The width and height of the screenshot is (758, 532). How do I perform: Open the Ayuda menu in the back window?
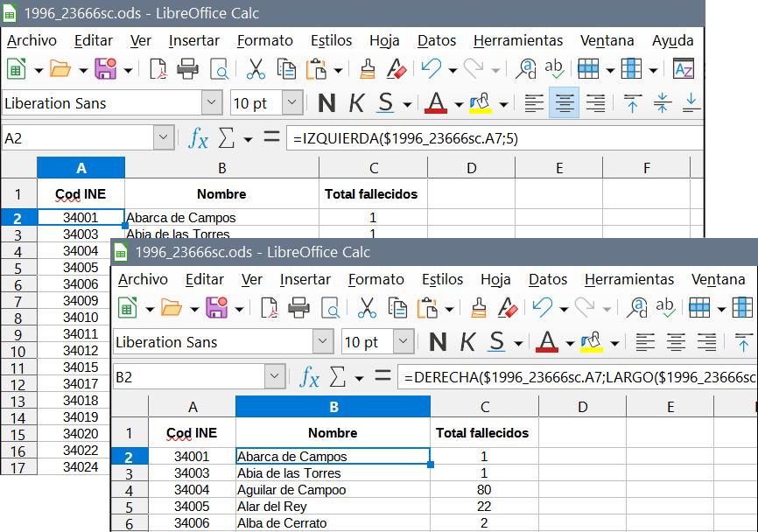coord(672,40)
